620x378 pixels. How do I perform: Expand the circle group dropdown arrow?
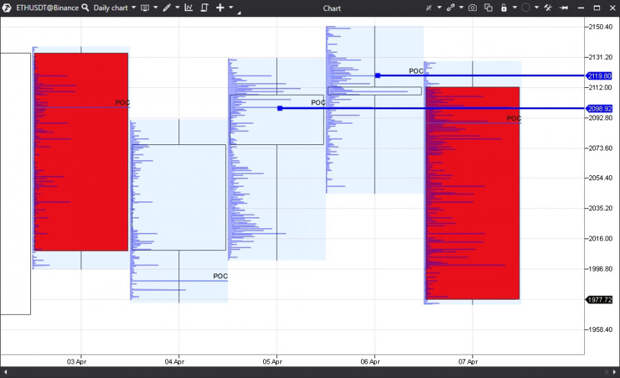[x=537, y=8]
